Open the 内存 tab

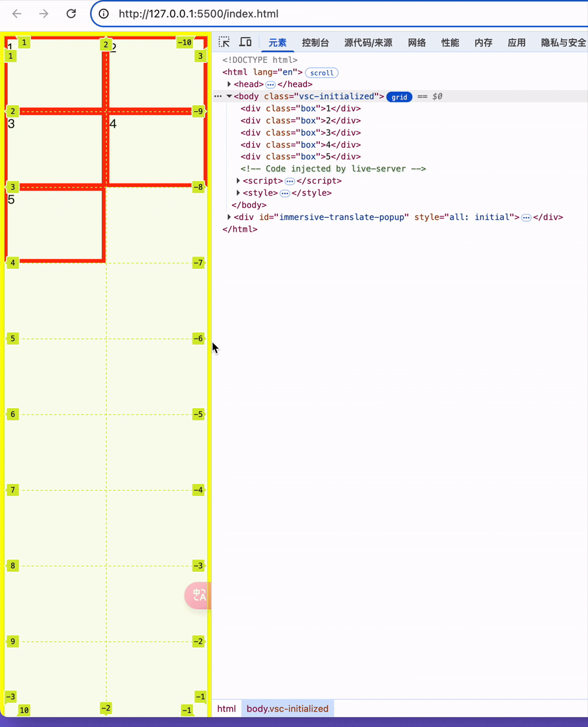coord(483,42)
